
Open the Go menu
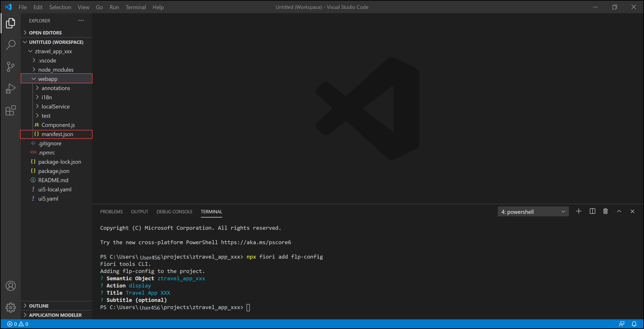pos(99,7)
